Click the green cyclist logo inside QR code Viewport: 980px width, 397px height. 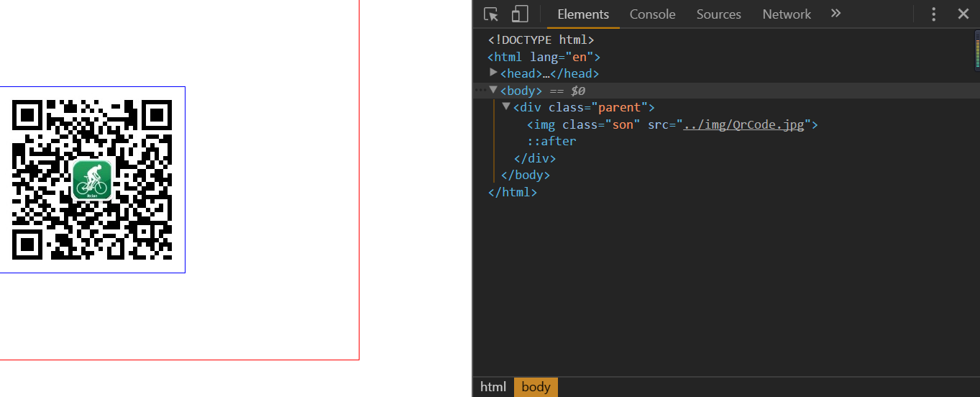tap(92, 180)
